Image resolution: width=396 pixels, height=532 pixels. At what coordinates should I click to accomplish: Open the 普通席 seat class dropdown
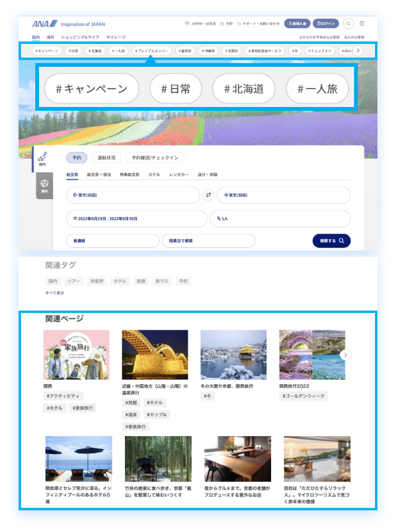click(113, 241)
